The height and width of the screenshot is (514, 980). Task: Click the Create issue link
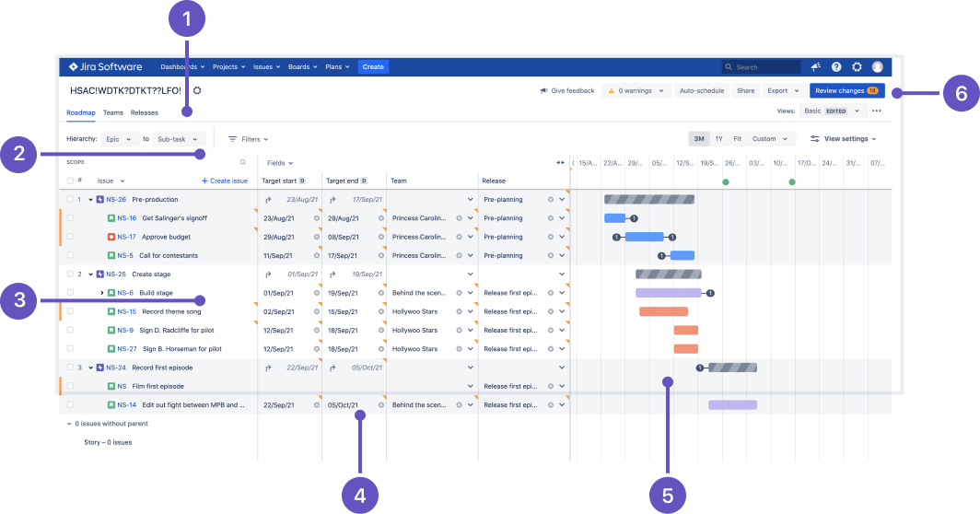(x=225, y=181)
